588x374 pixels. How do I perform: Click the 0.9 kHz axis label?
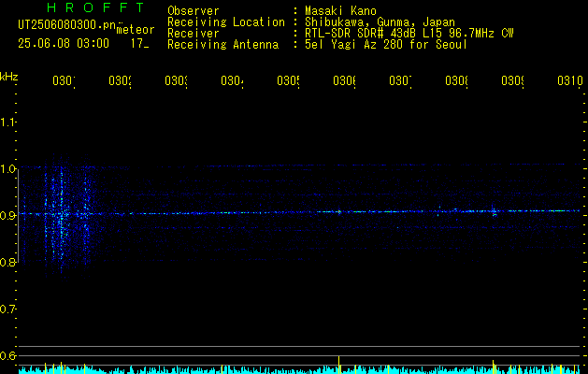[x=7, y=215]
